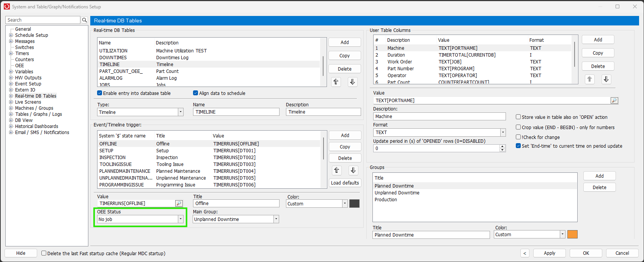The width and height of the screenshot is (644, 262).
Task: Select the UTILIZATION table row
Action: (209, 51)
